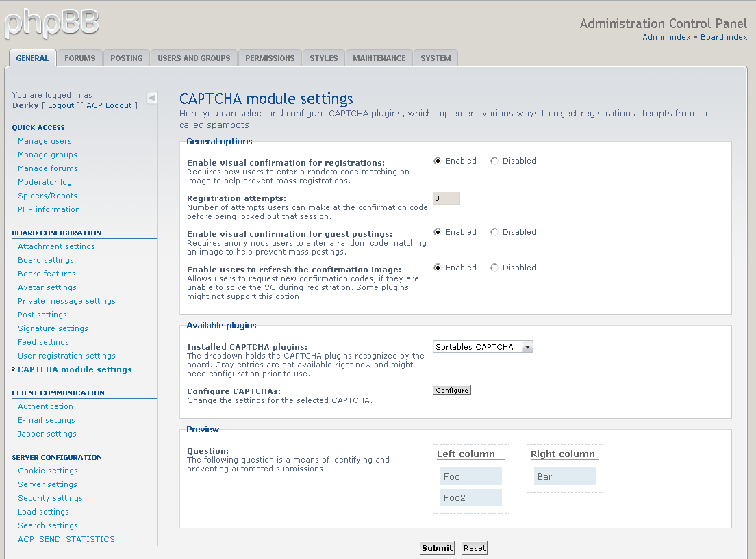Open Manage users in Quick Access
Screen dimensions: 756x559
point(45,141)
